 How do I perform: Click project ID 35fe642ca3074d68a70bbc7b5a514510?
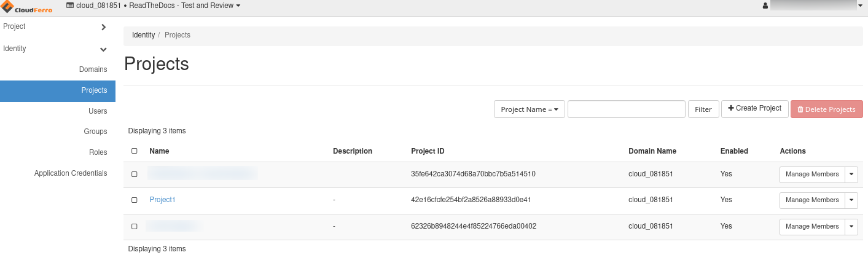tap(473, 174)
